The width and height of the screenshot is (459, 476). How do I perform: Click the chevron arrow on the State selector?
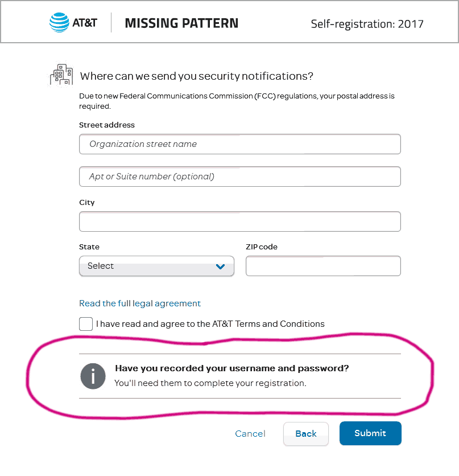tap(220, 266)
